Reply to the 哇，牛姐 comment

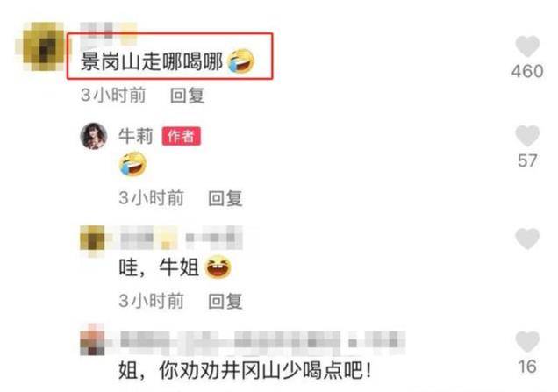225,301
